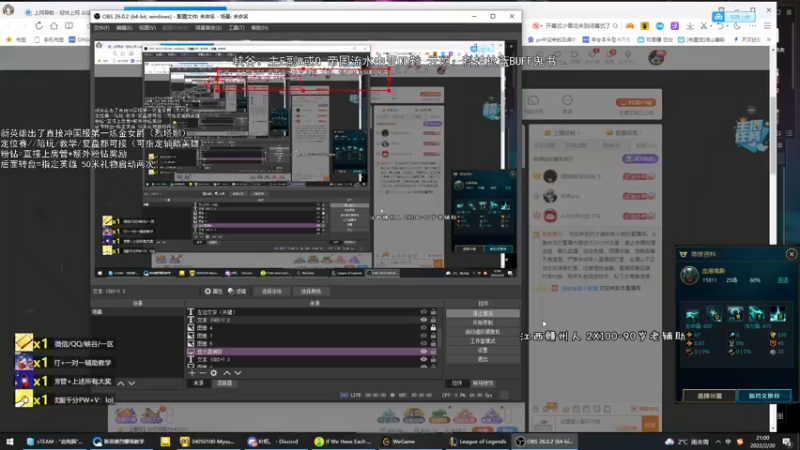The image size is (800, 450).
Task: Go to browser home page icon
Action: click(x=54, y=26)
